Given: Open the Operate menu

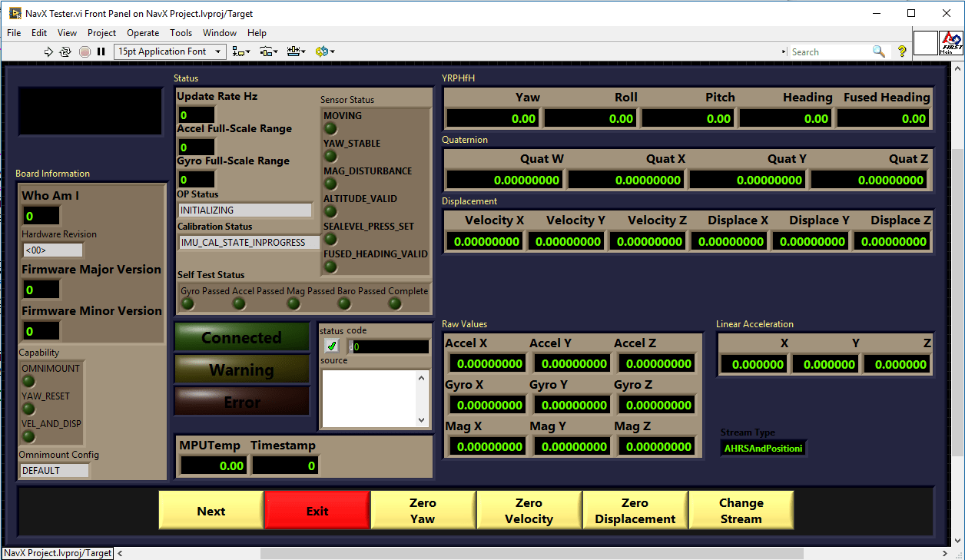Looking at the screenshot, I should click(x=143, y=33).
